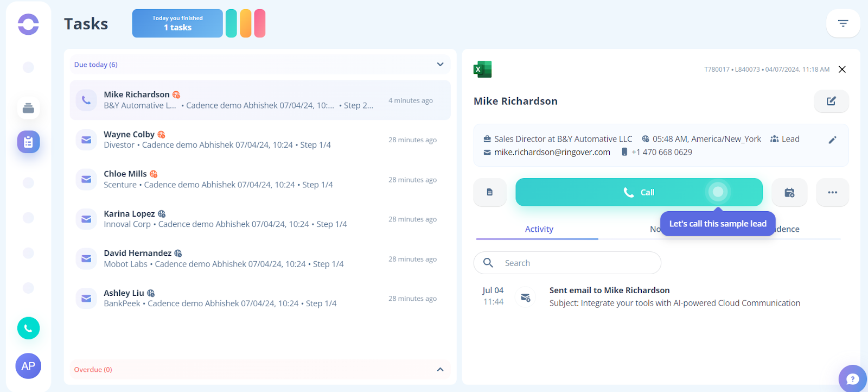The height and width of the screenshot is (392, 868).
Task: Open the green dialer phone button
Action: 28,328
